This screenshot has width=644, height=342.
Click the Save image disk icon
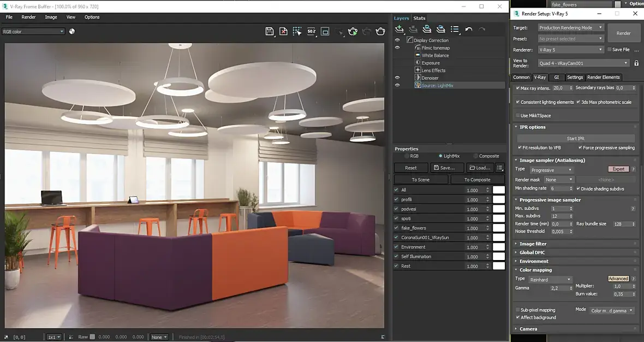tap(270, 31)
